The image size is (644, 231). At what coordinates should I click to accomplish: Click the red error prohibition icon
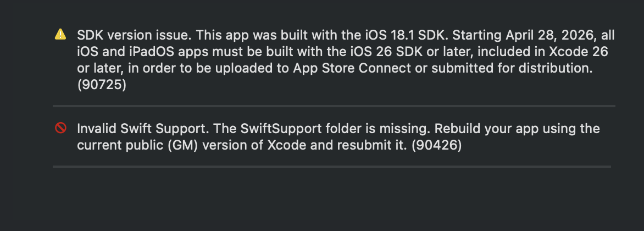(x=60, y=128)
